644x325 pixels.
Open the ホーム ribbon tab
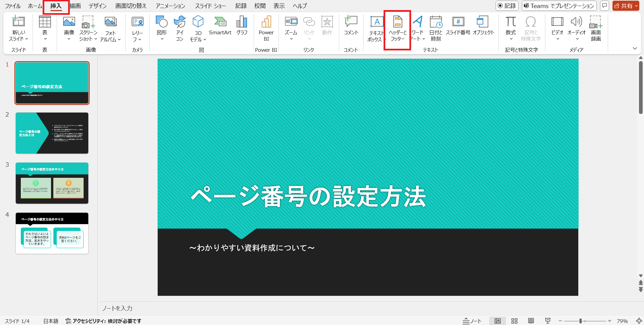(35, 6)
